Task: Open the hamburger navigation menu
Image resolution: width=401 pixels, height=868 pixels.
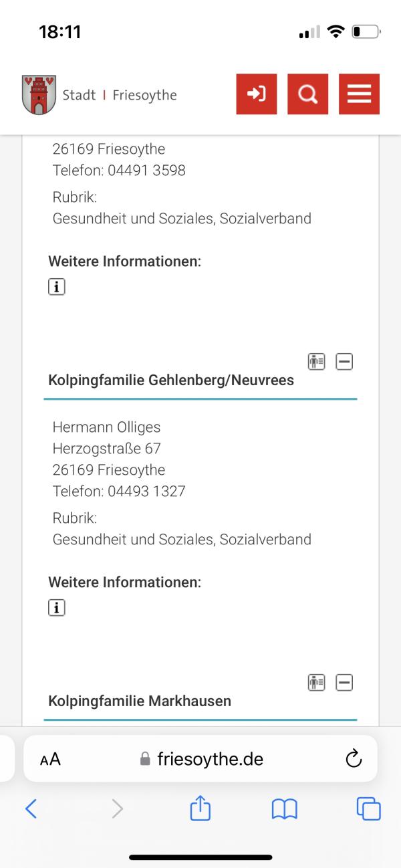Action: click(x=359, y=94)
